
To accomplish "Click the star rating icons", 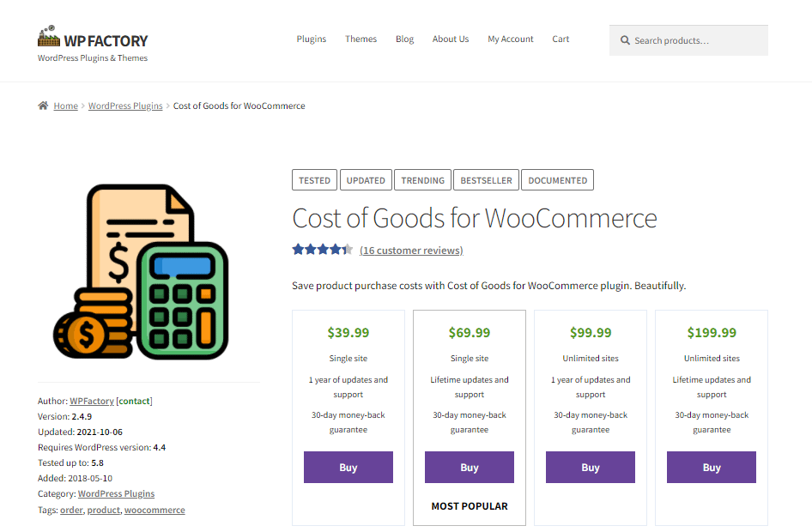I will (x=322, y=250).
